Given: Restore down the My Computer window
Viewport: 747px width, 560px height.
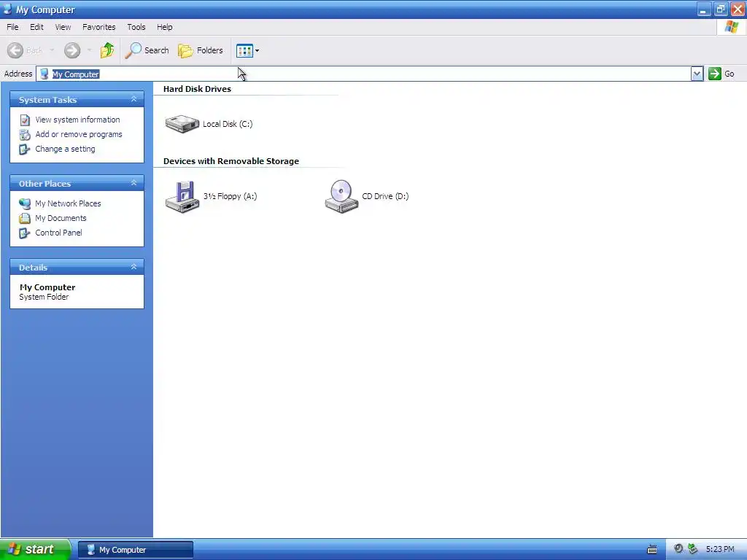Looking at the screenshot, I should coord(721,9).
